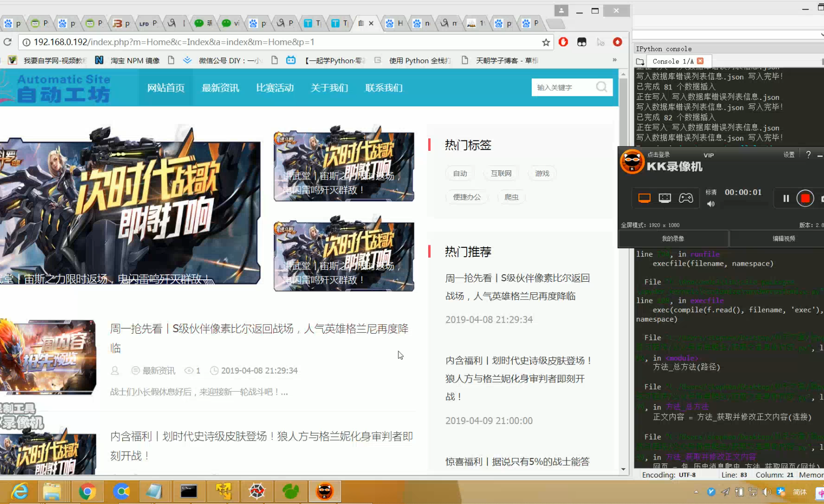The image size is (824, 504).
Task: Open the red Opera-style extension icon
Action: click(563, 42)
